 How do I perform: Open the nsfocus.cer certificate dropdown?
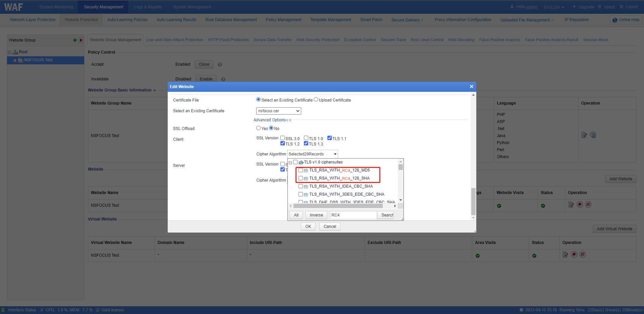pos(278,111)
